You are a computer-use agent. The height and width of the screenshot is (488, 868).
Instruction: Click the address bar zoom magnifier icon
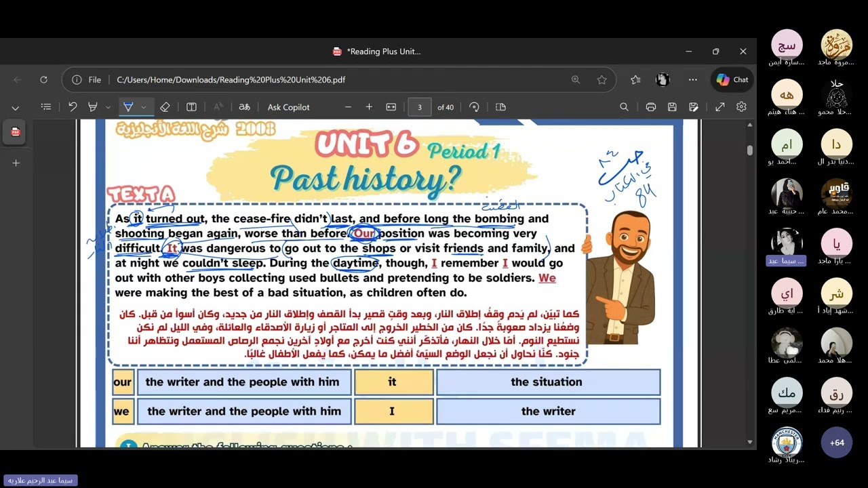point(576,79)
